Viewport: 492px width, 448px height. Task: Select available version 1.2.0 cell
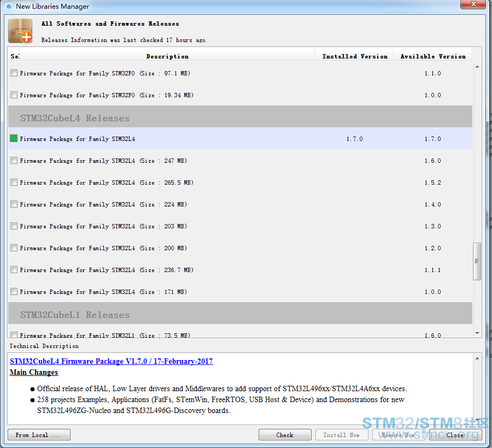(433, 248)
